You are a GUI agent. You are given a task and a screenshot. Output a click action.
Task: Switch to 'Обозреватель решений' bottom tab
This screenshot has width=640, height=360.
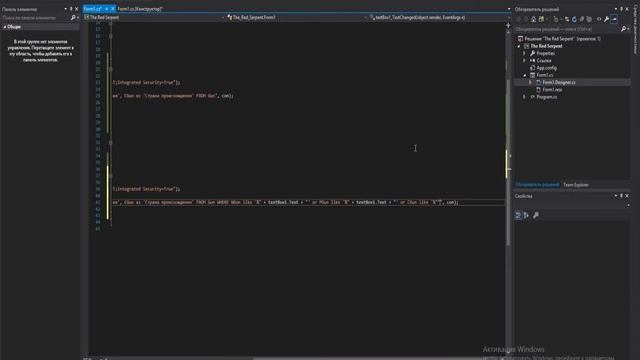click(537, 185)
